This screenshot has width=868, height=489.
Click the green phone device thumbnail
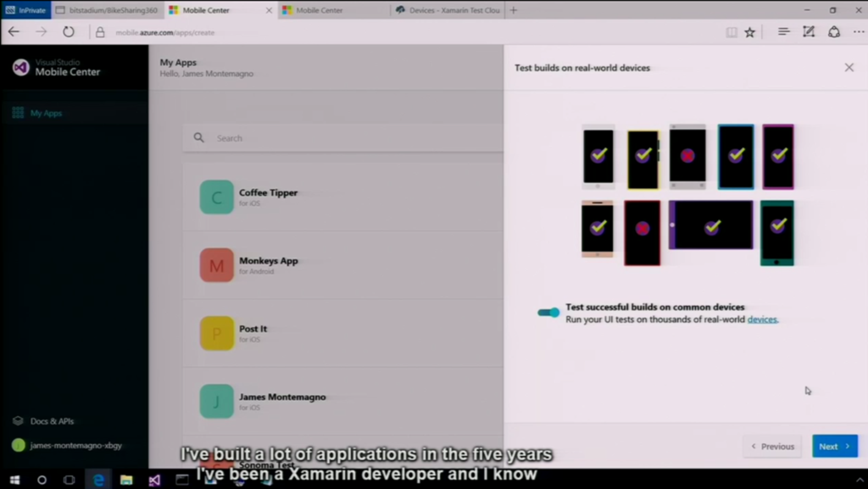776,233
